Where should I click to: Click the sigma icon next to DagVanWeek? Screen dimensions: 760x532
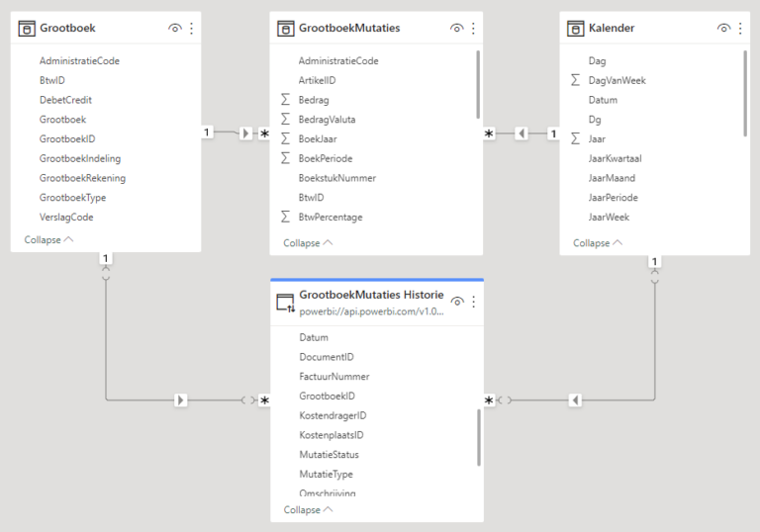575,80
